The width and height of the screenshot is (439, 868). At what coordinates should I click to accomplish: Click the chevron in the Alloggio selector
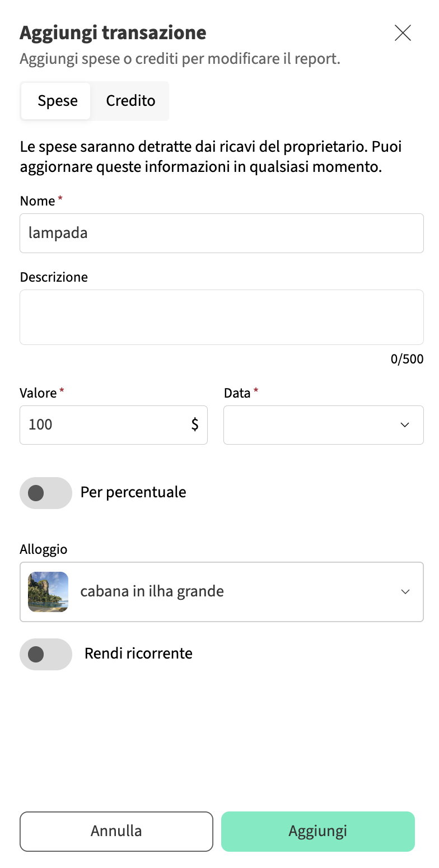(405, 592)
